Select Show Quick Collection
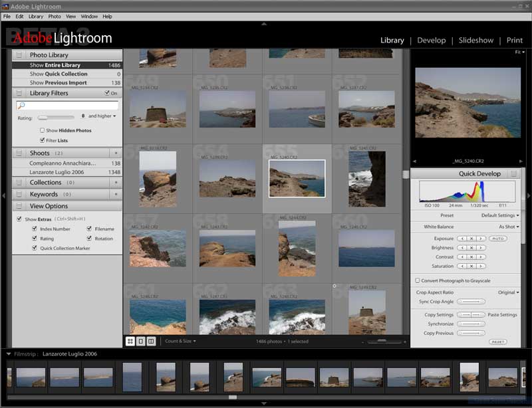This screenshot has height=408, width=532. [67, 74]
